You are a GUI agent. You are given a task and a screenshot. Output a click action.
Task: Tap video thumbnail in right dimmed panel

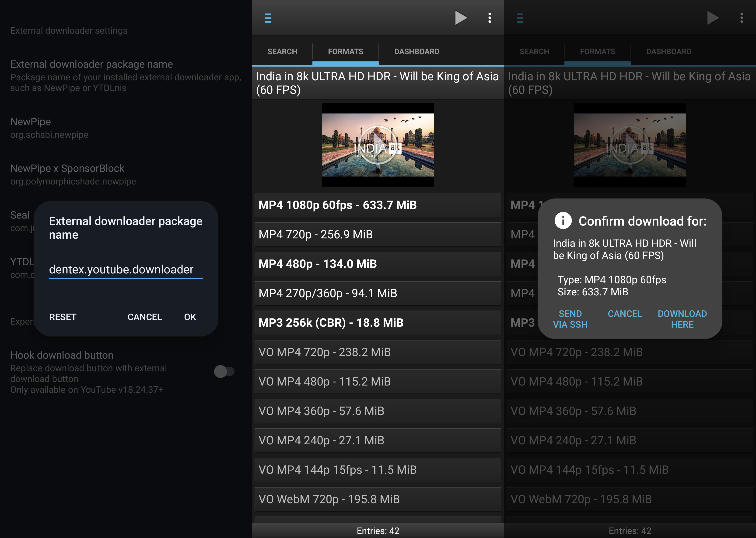click(630, 145)
